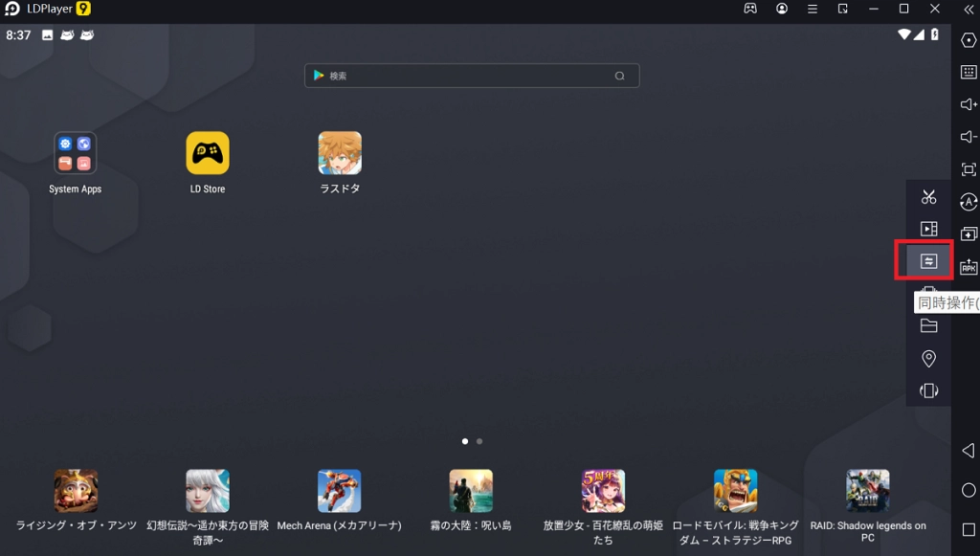Image resolution: width=980 pixels, height=556 pixels.
Task: Open the synchronizer (同時操作) tool
Action: pyautogui.click(x=928, y=261)
